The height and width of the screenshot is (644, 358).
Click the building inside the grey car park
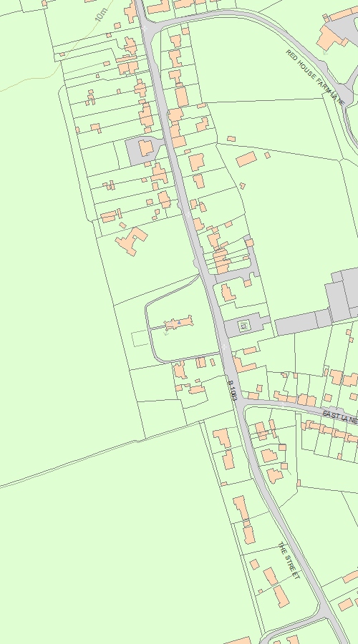click(145, 148)
